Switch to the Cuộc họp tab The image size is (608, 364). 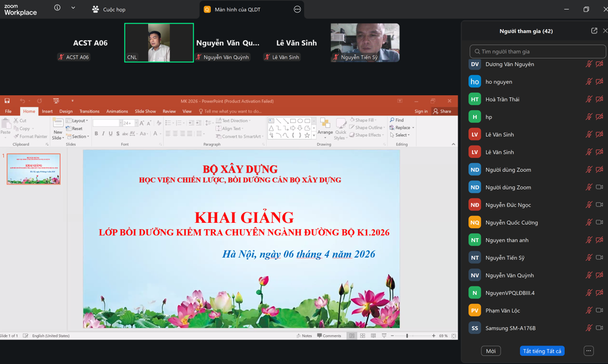(109, 9)
